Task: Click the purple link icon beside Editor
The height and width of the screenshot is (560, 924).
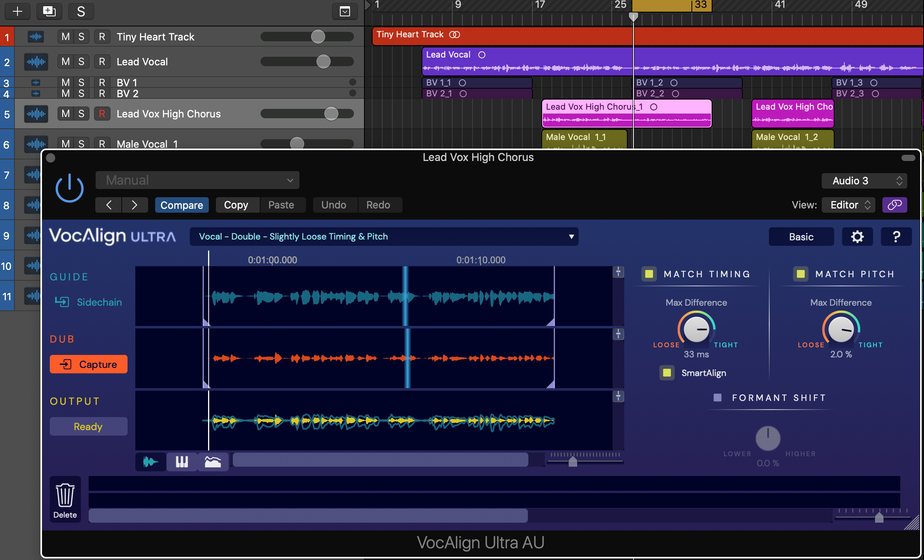Action: [894, 205]
